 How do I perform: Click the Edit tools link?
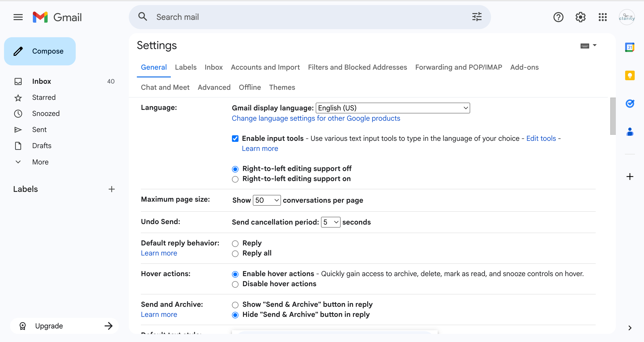541,138
